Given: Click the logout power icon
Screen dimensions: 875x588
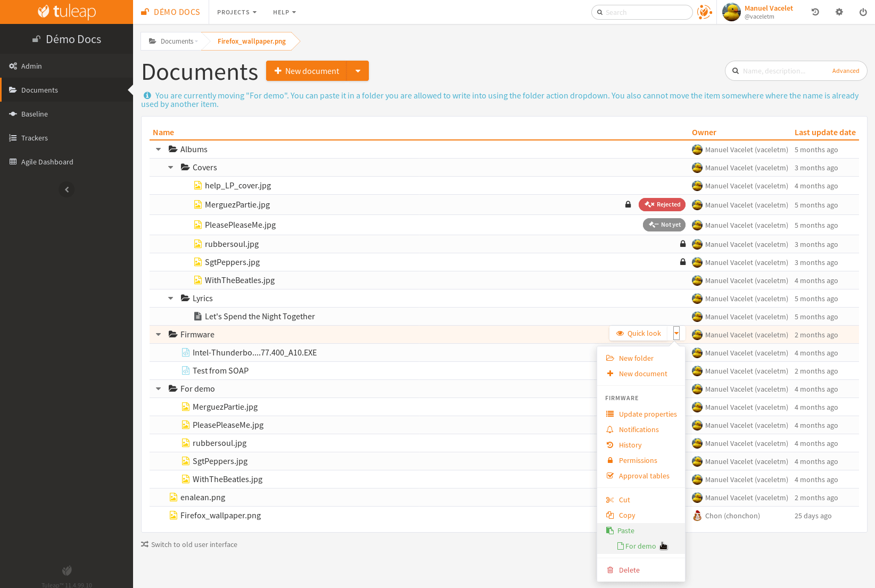Looking at the screenshot, I should point(863,12).
